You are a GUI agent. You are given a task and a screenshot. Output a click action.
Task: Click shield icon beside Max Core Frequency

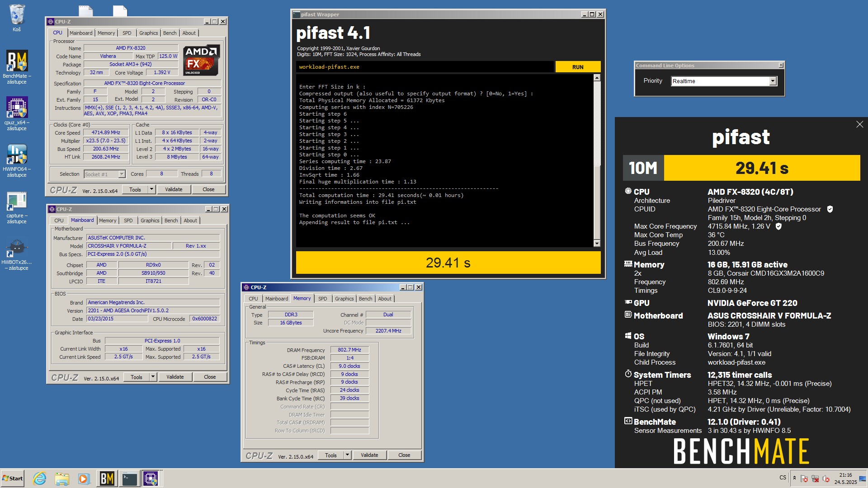click(778, 226)
